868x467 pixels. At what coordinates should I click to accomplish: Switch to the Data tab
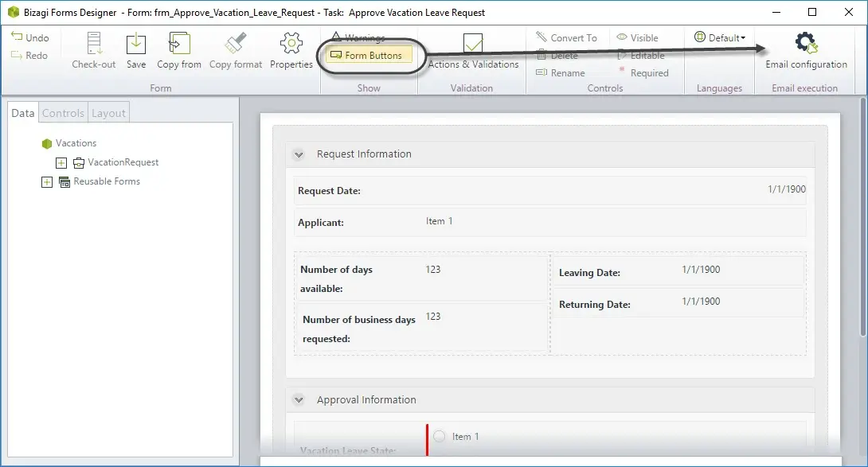coord(23,113)
